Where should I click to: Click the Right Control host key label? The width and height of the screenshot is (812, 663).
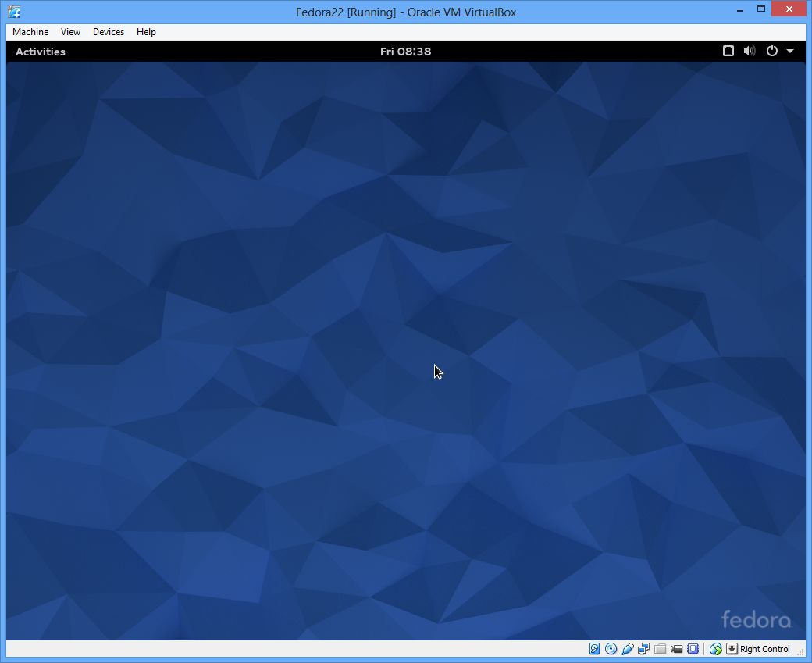click(x=765, y=649)
